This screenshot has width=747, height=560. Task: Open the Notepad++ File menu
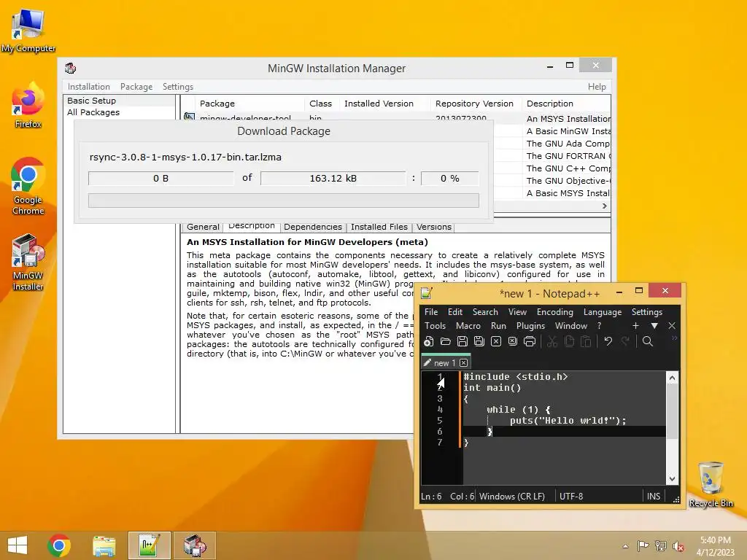click(431, 312)
